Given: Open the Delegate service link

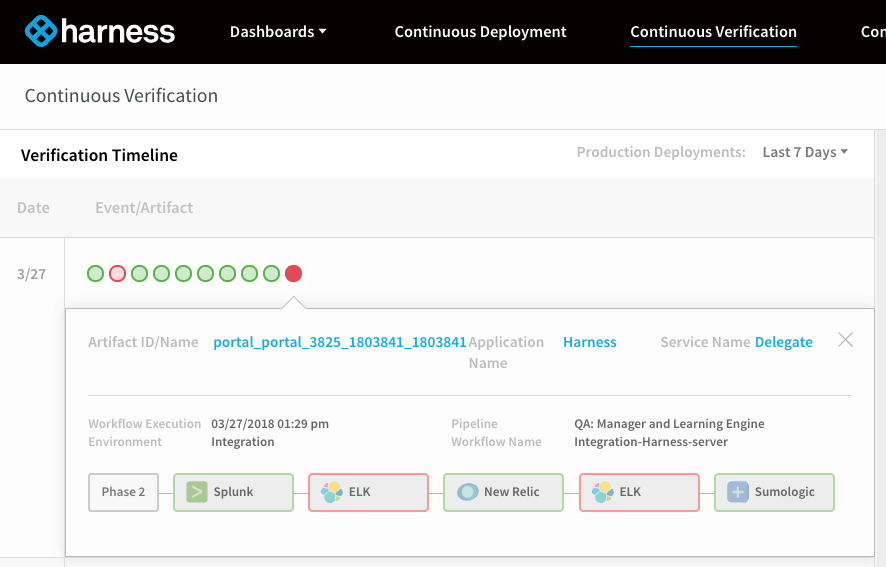Looking at the screenshot, I should tap(784, 342).
